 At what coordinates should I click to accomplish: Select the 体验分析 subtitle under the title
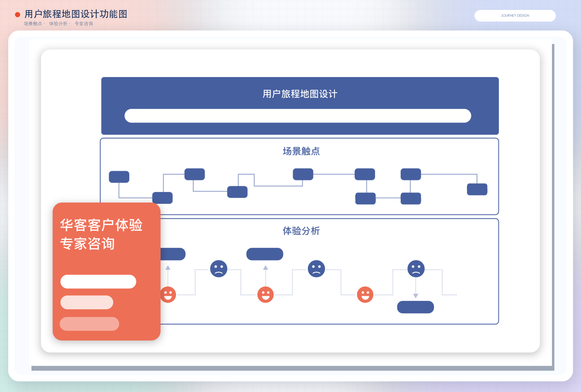(x=58, y=23)
